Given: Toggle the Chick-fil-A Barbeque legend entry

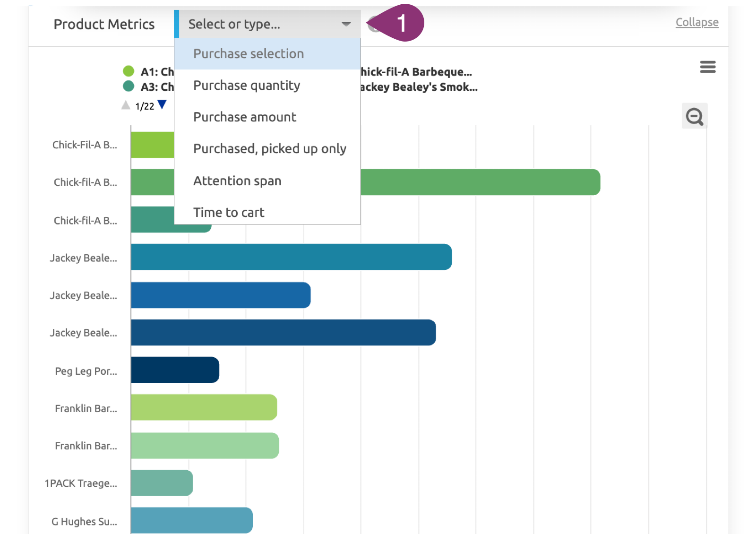Looking at the screenshot, I should click(416, 72).
